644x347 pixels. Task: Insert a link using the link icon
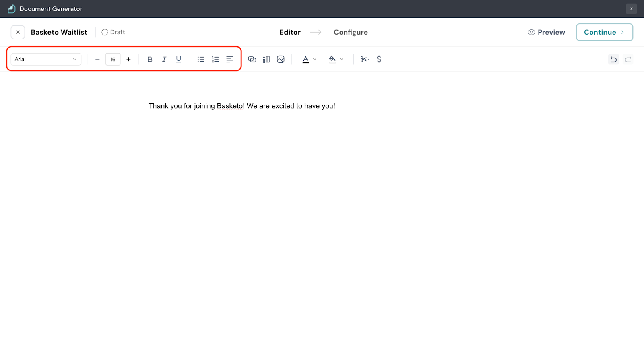(252, 59)
